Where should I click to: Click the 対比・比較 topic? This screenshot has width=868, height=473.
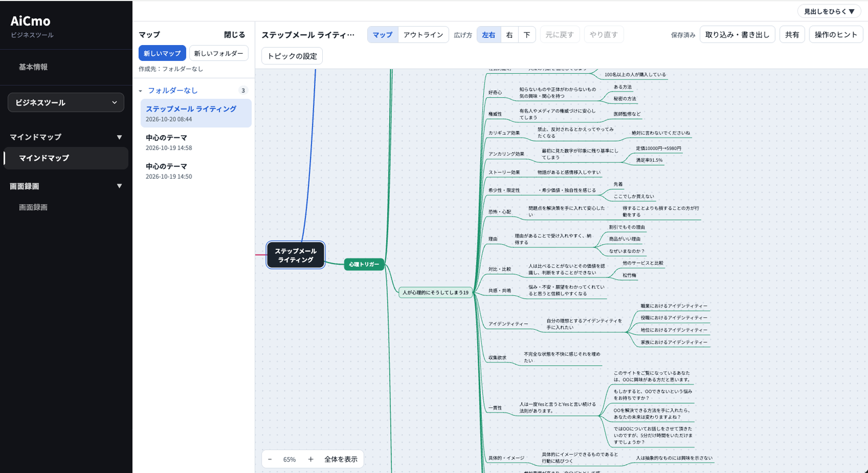(500, 269)
